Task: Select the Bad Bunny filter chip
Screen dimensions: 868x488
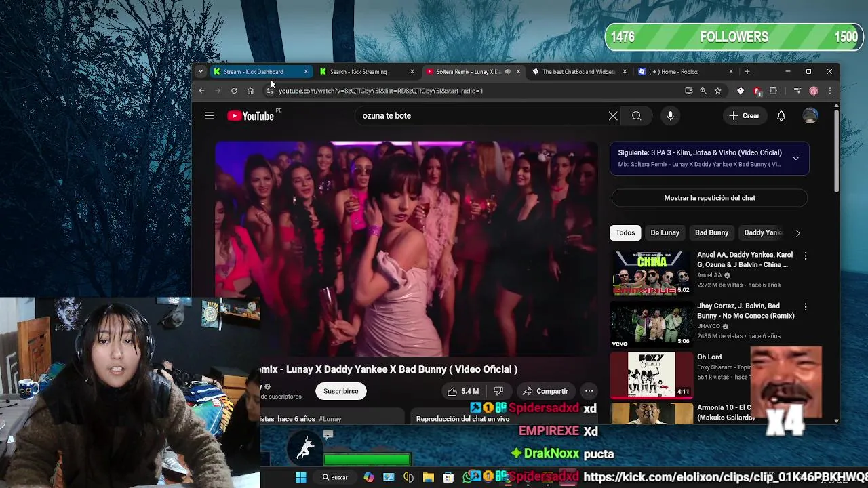Action: 711,233
